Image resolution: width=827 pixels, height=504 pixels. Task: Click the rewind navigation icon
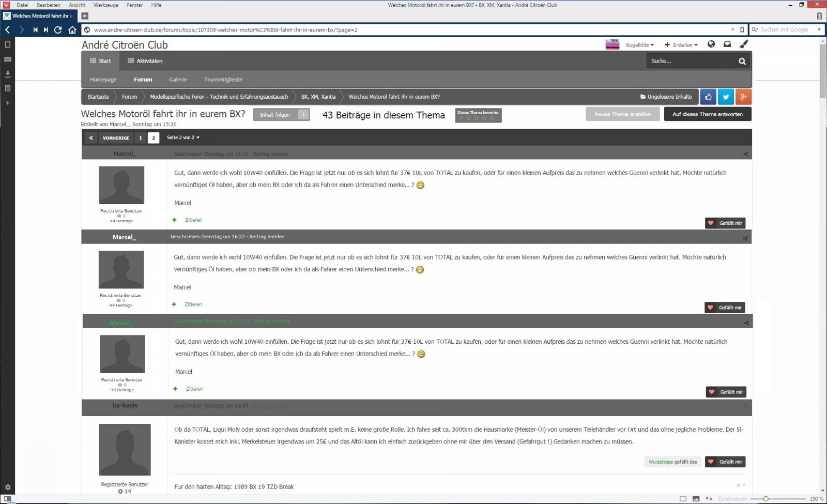(35, 30)
